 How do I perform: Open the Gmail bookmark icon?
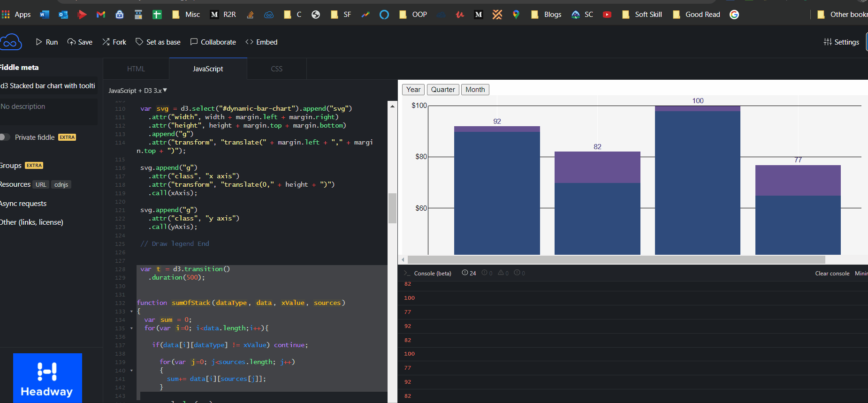[101, 15]
